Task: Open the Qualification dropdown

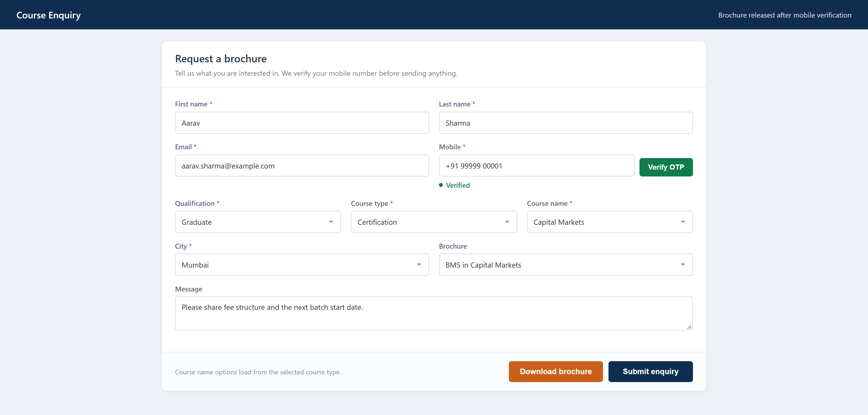Action: [x=258, y=222]
